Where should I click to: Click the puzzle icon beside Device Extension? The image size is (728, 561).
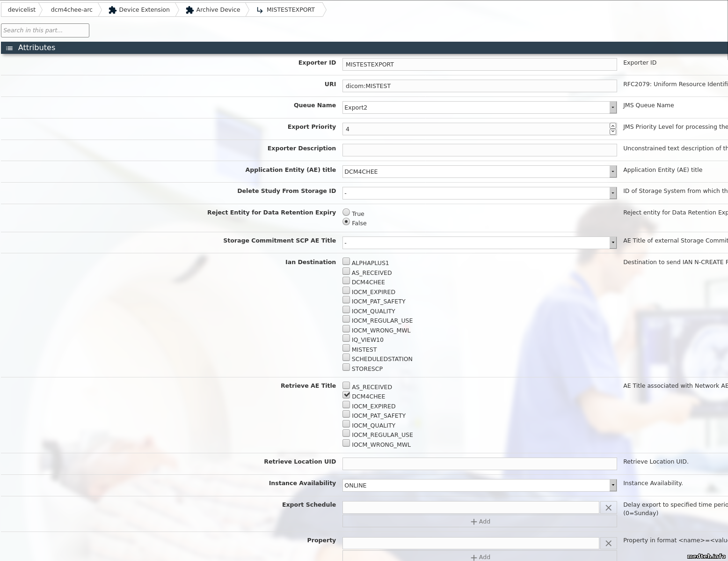112,10
